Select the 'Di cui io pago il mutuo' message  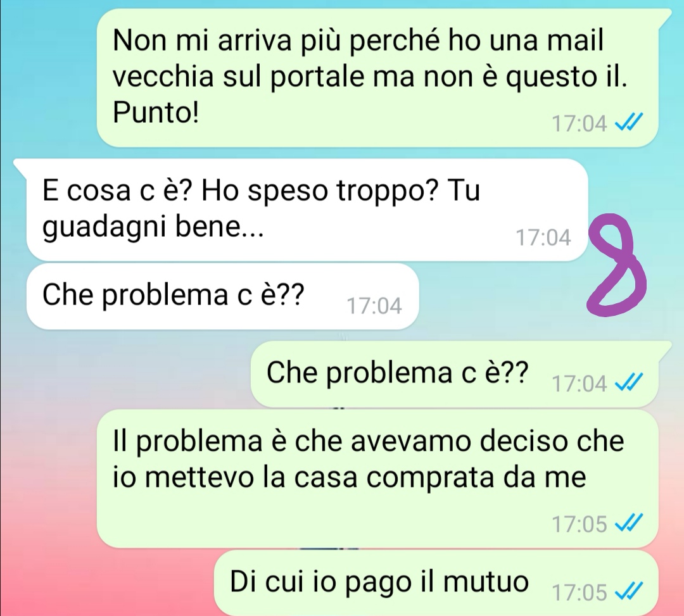pos(436,583)
